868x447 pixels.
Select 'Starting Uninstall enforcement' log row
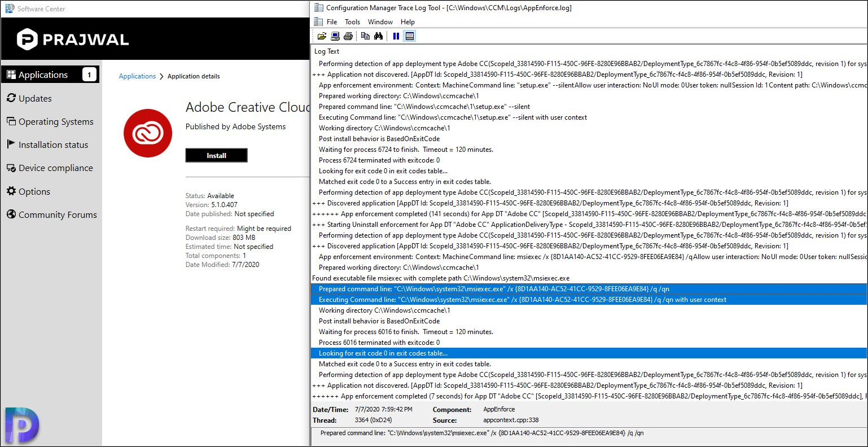(589, 225)
